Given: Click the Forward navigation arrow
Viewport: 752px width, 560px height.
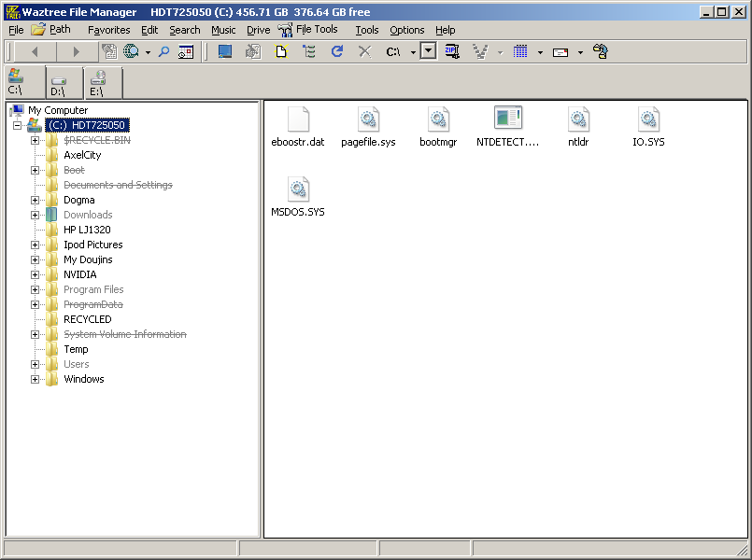Looking at the screenshot, I should 77,51.
